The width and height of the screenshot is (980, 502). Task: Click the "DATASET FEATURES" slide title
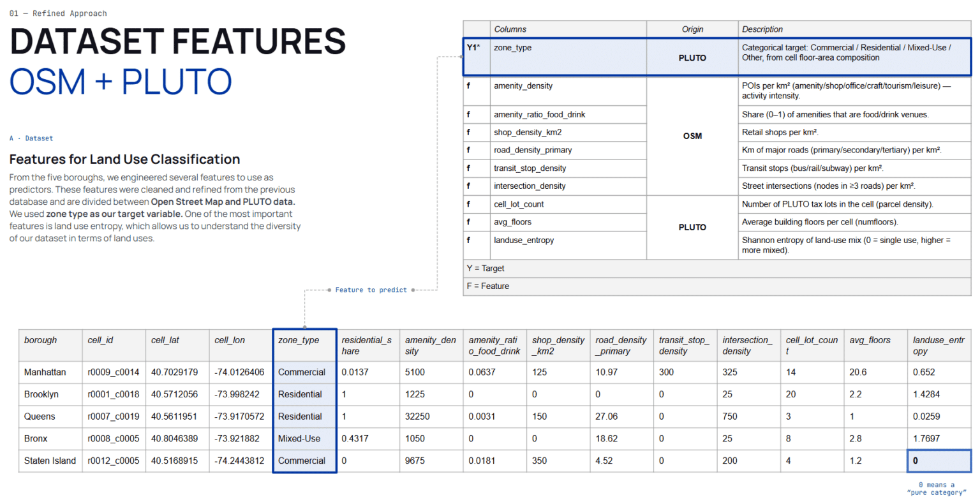point(177,41)
